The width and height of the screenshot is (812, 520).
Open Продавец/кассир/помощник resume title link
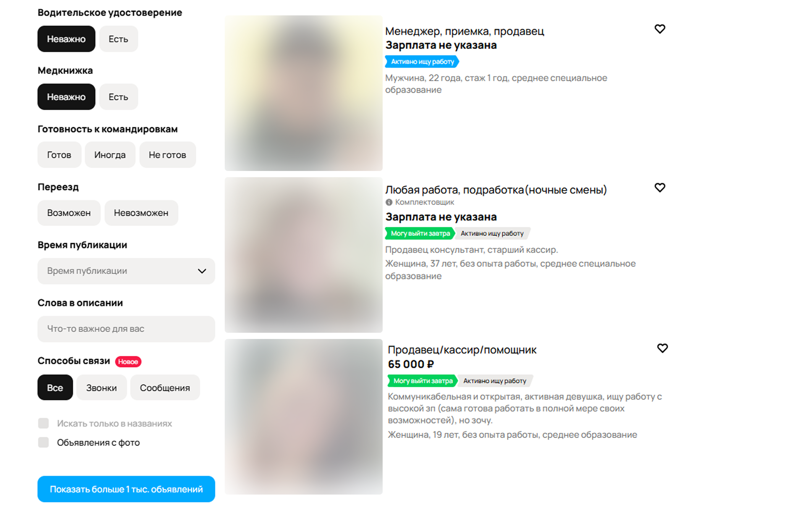point(462,350)
